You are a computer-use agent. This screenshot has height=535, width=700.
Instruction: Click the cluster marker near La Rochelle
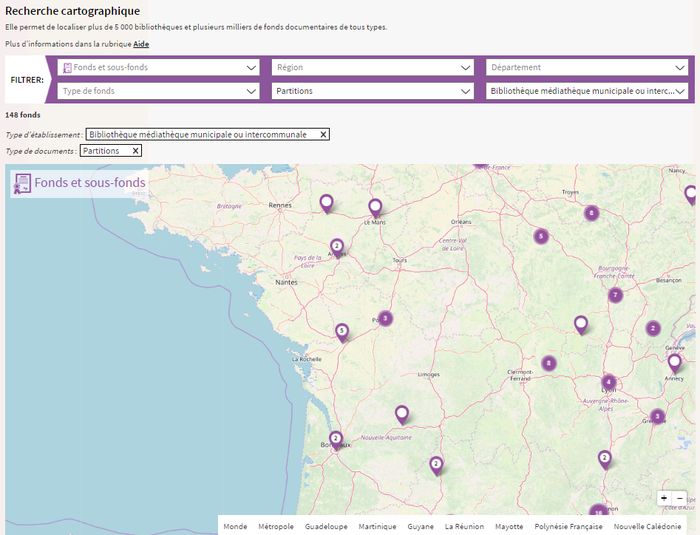[x=342, y=330]
